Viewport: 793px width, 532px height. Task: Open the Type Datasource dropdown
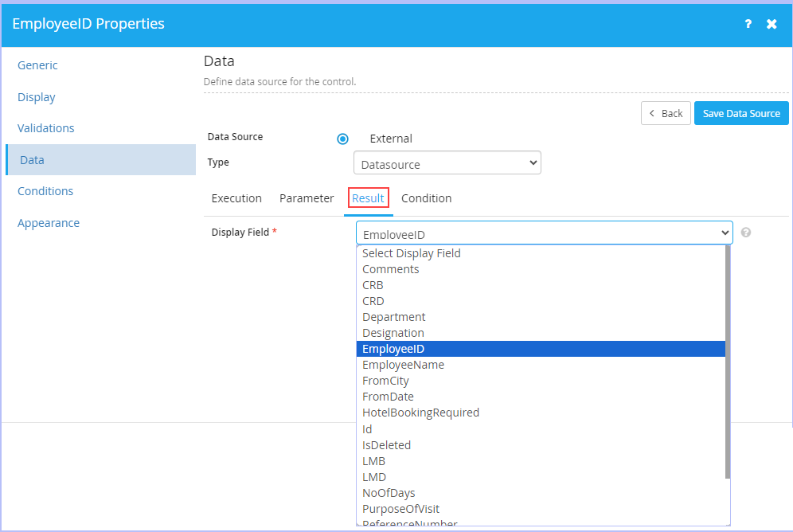[x=447, y=162]
